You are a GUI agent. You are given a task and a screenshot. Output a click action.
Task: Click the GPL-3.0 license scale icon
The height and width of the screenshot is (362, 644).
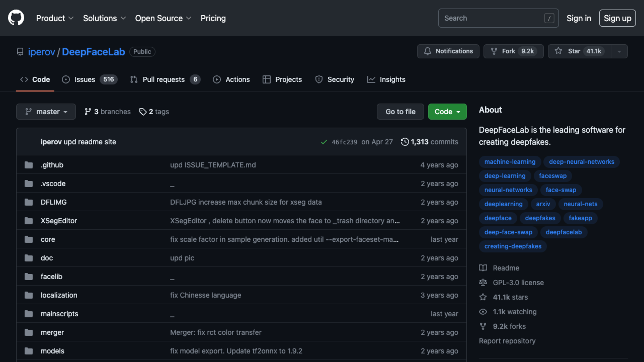pyautogui.click(x=483, y=283)
